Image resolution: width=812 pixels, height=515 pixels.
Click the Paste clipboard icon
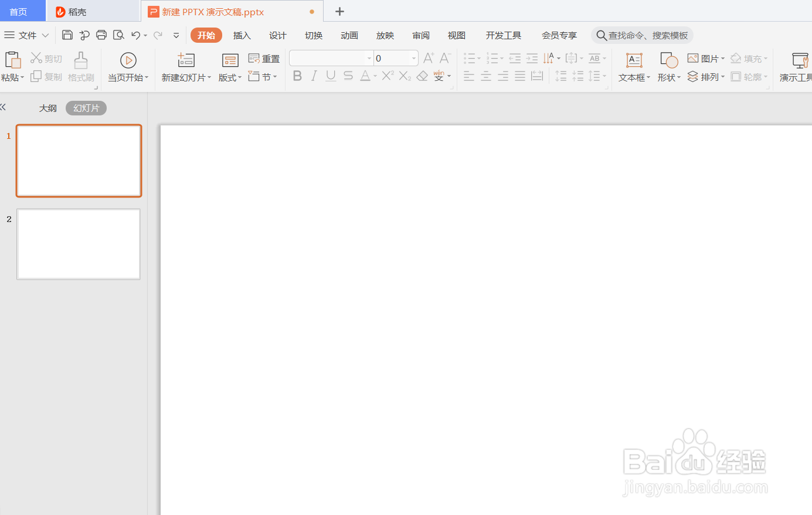[12, 60]
